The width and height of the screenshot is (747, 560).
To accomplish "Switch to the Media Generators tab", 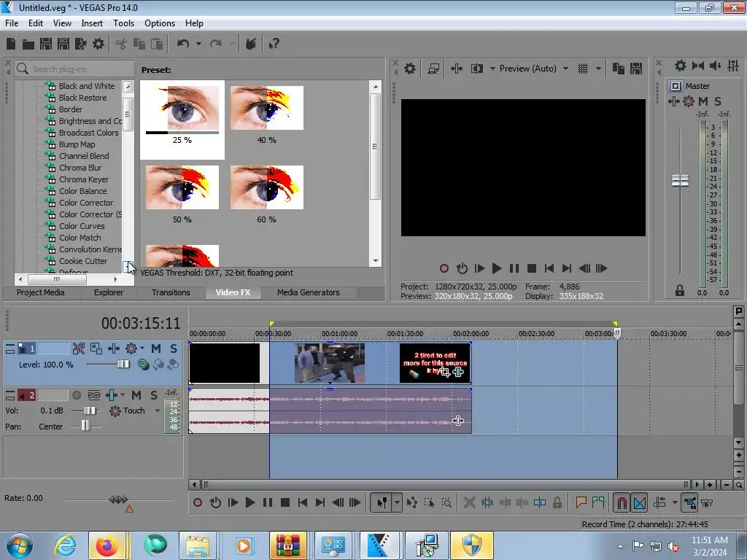I will point(309,292).
